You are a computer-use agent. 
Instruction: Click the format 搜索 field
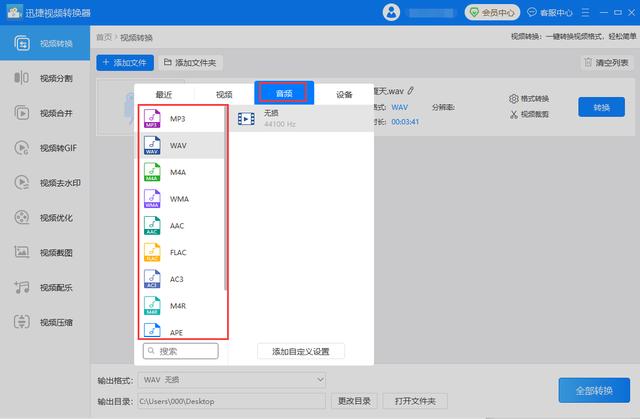click(181, 351)
